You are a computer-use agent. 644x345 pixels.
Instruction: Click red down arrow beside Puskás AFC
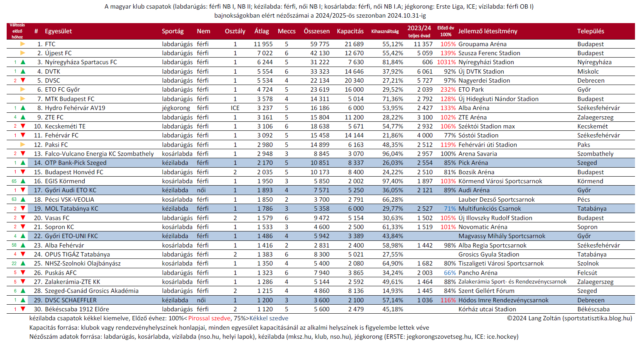coord(23,273)
